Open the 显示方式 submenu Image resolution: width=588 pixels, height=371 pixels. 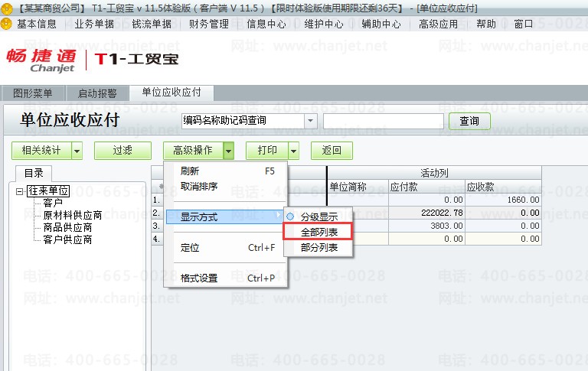(x=225, y=217)
